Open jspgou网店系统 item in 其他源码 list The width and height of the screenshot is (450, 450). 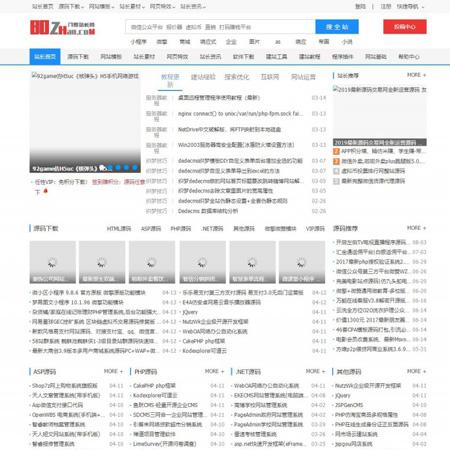coord(354,444)
